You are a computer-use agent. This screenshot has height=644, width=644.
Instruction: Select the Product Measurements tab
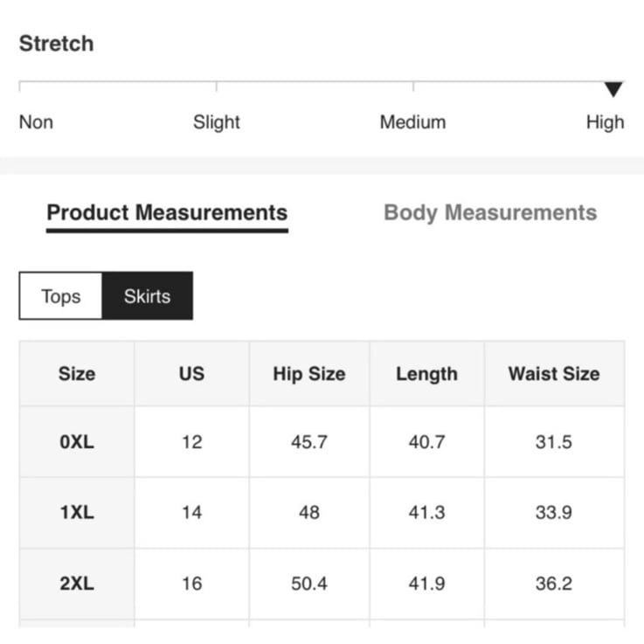pos(167,212)
